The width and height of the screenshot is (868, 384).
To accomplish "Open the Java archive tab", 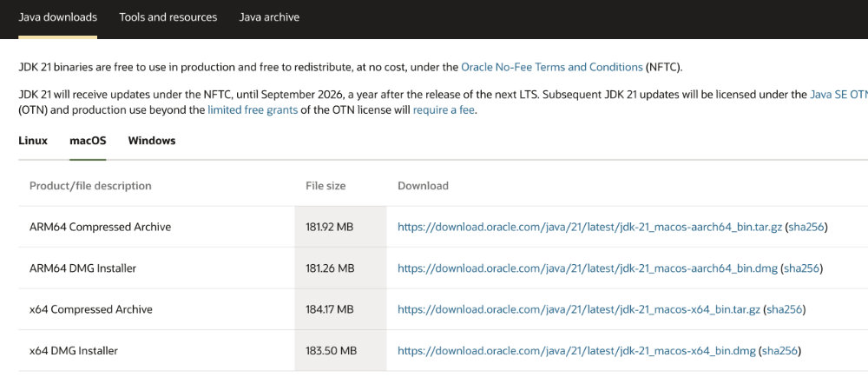I will click(269, 17).
